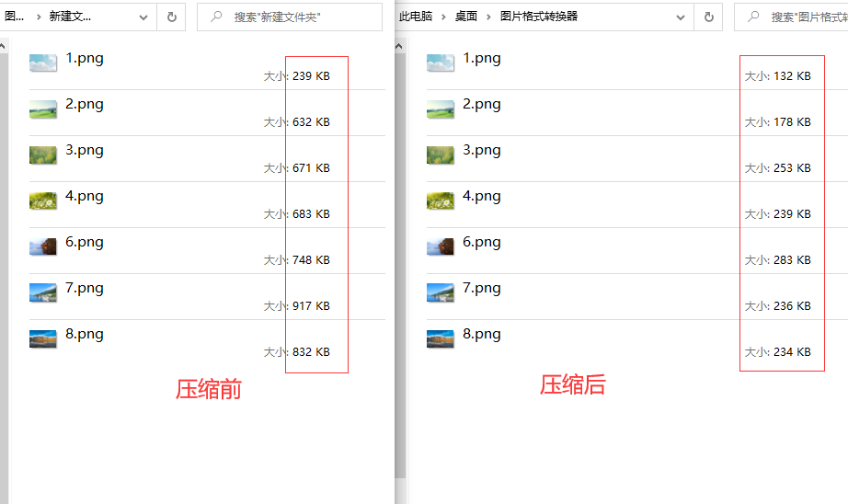Open address history dropdown in right window
848x504 pixels.
tap(681, 17)
